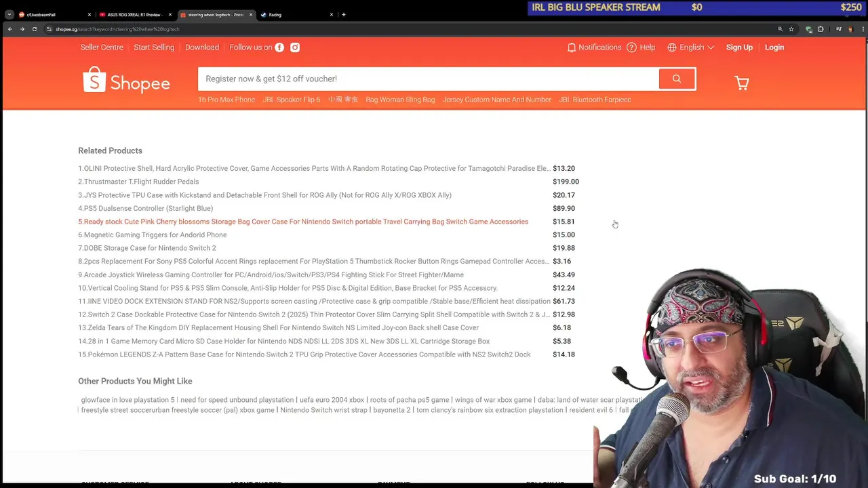The height and width of the screenshot is (488, 868).
Task: Open PS5 Dualsense Controller Starlight Blue
Action: [x=145, y=208]
